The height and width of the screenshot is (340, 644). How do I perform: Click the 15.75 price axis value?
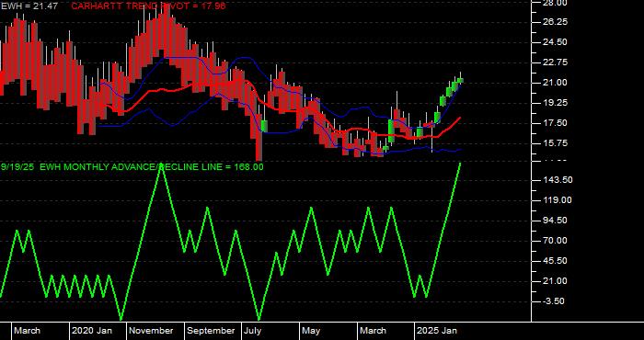556,143
